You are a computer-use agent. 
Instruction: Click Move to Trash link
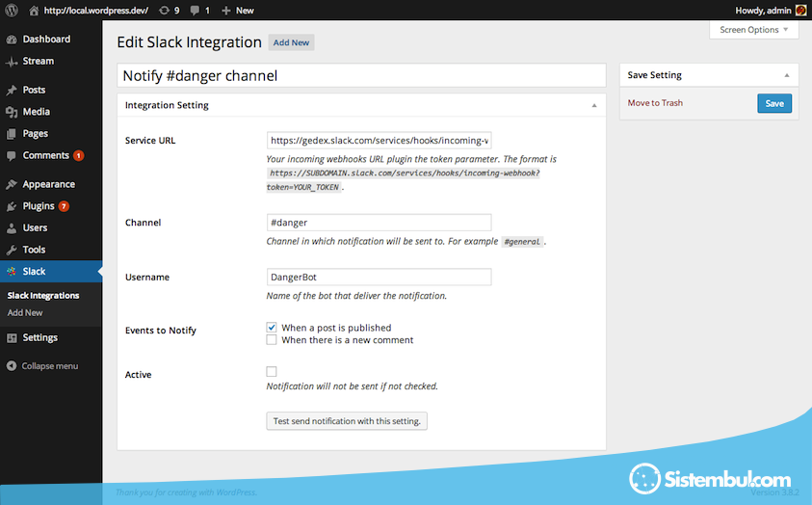655,102
